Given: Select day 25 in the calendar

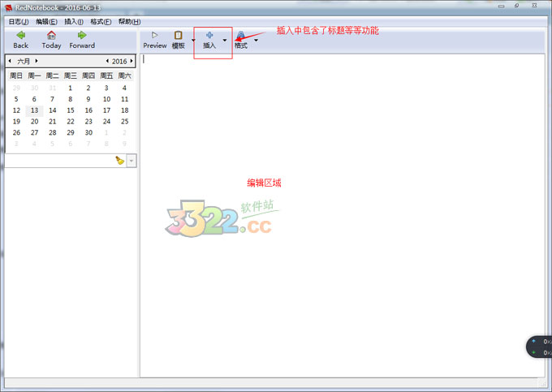Looking at the screenshot, I should point(124,122).
